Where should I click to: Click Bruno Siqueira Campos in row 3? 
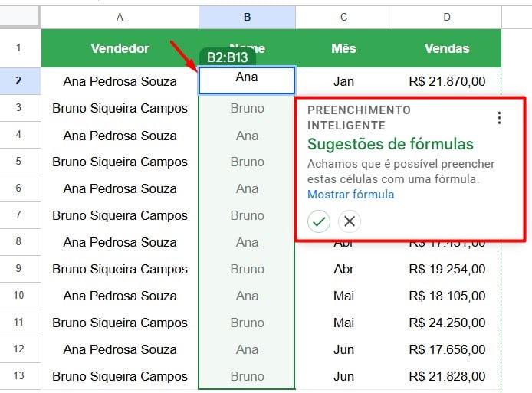pos(120,108)
